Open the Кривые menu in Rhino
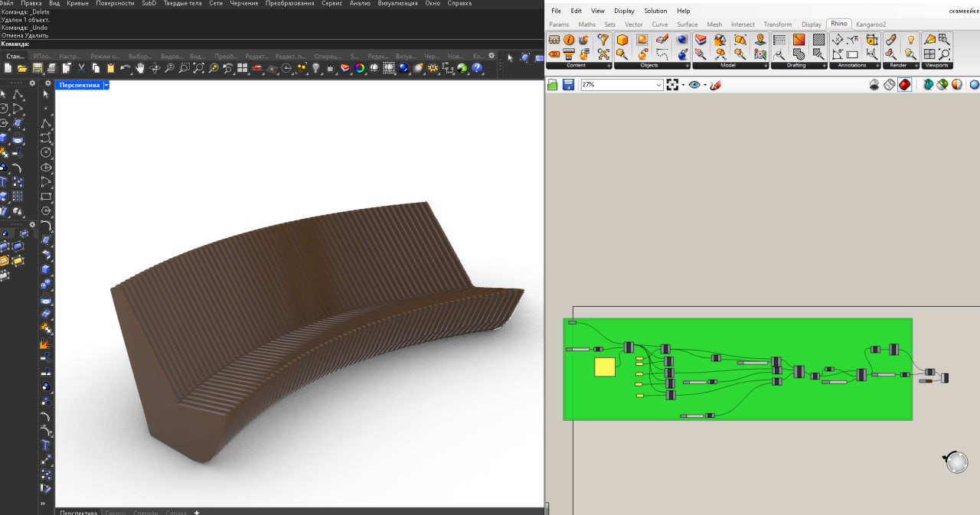Screen dimensions: 980x515 click(77, 4)
